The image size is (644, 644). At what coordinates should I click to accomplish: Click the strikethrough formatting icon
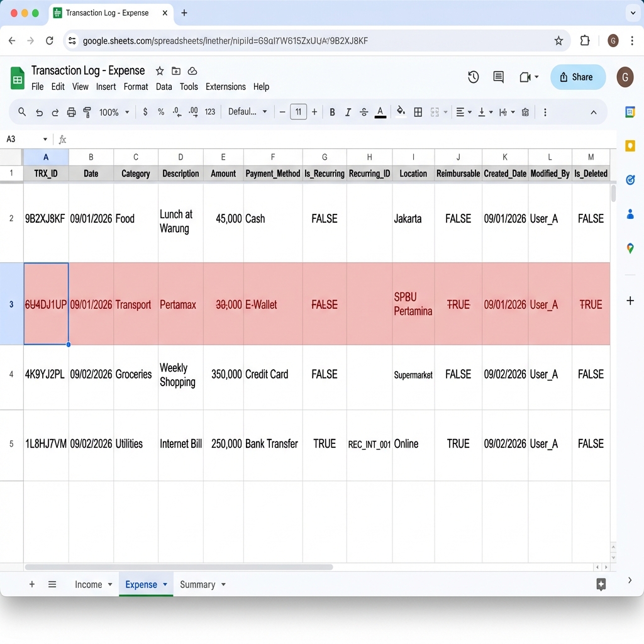[x=364, y=112]
